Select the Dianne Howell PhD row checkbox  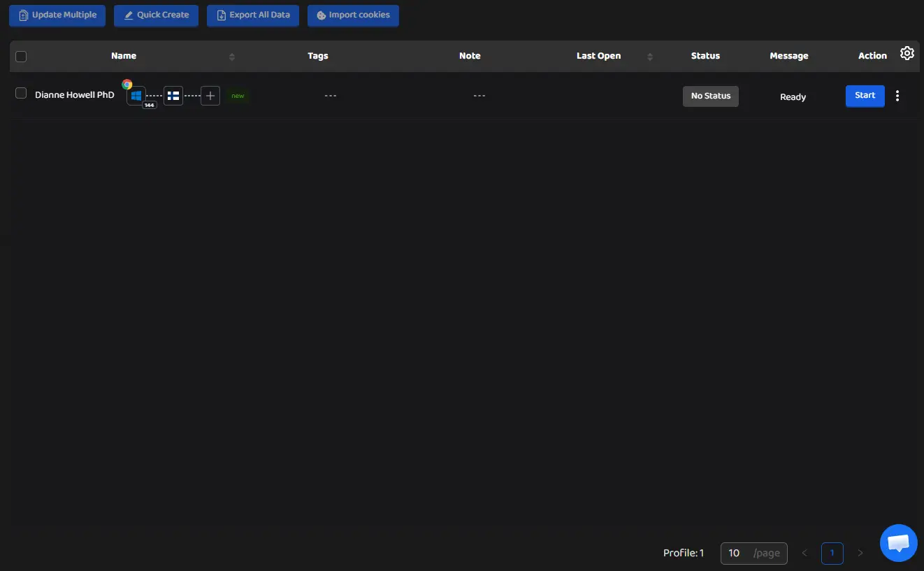click(x=21, y=94)
